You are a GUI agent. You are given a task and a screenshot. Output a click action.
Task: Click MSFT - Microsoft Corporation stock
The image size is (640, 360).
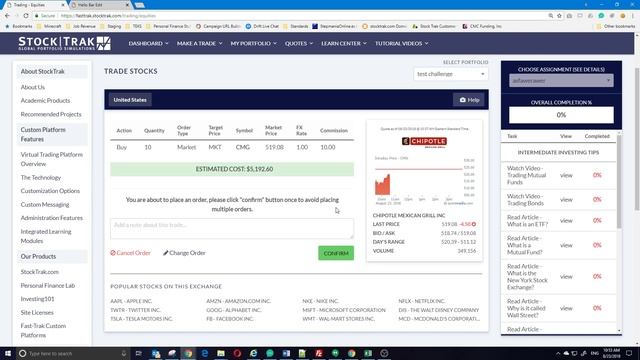pyautogui.click(x=344, y=310)
